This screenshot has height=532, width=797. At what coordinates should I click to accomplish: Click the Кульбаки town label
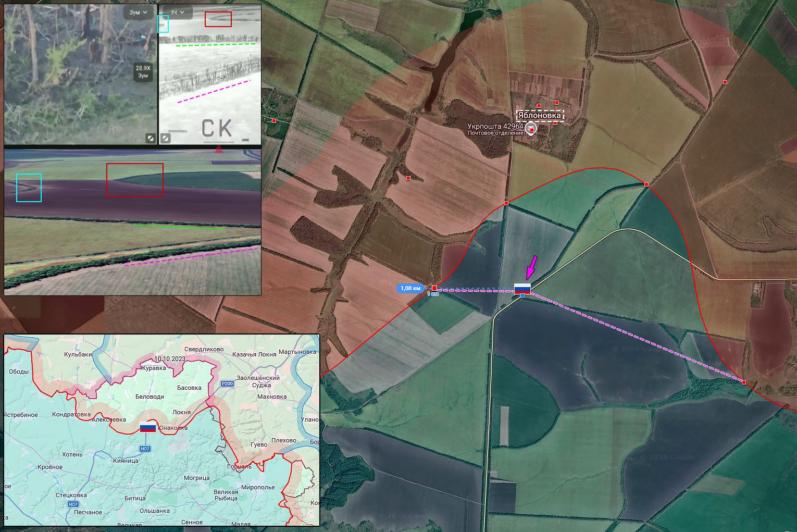(78, 354)
